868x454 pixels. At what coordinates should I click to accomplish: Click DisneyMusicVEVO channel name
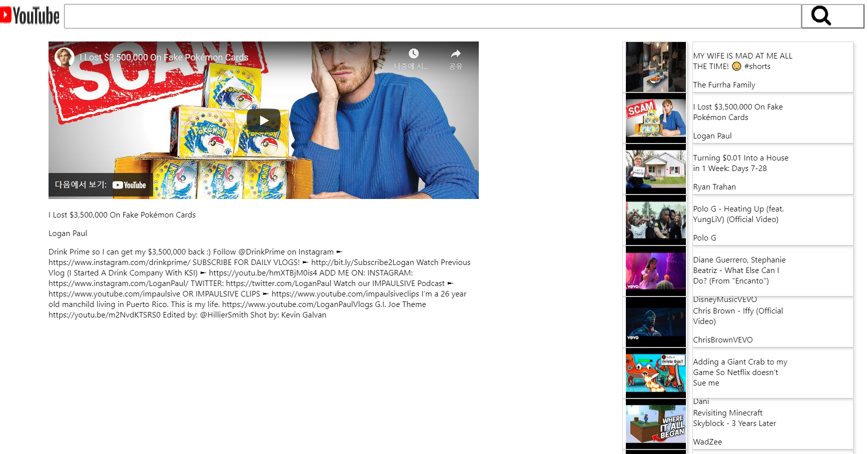coord(725,299)
